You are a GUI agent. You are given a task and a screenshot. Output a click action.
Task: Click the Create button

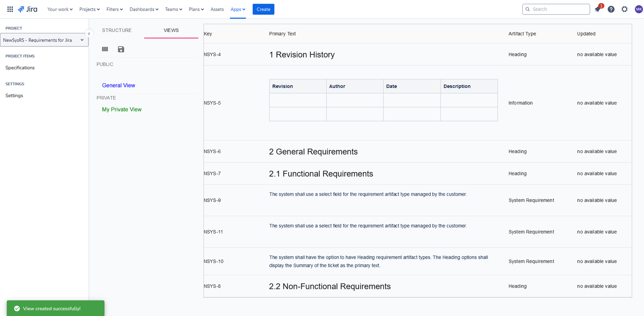264,9
